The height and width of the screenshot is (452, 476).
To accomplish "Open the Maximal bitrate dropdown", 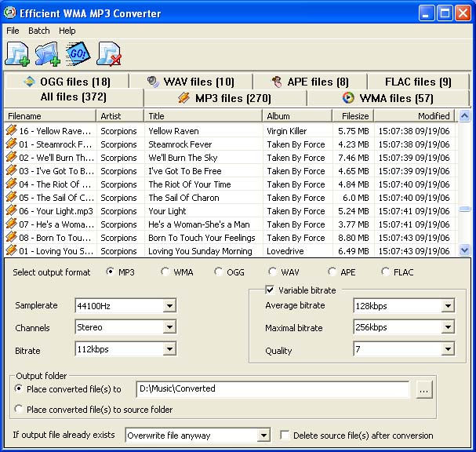I will coord(448,327).
